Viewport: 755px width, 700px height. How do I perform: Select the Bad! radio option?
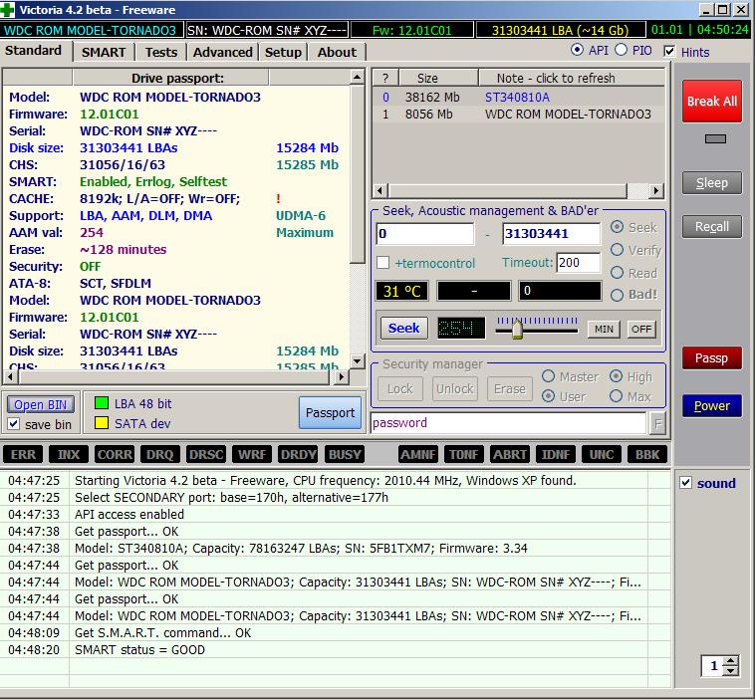point(617,295)
